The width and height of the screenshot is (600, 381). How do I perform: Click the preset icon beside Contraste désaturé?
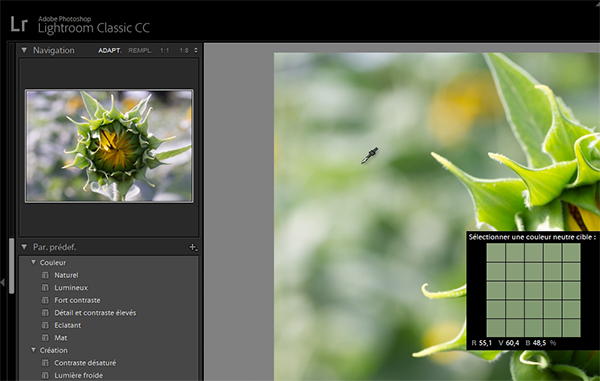45,363
